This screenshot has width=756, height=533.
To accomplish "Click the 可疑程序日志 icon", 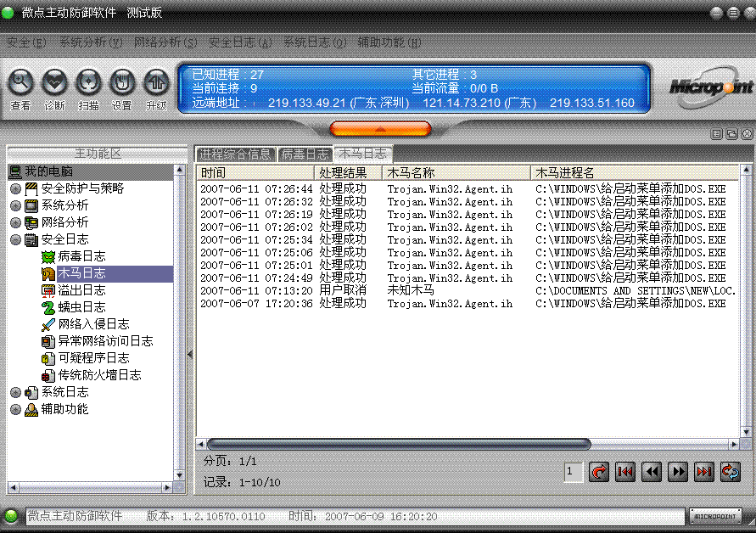I will pyautogui.click(x=48, y=358).
